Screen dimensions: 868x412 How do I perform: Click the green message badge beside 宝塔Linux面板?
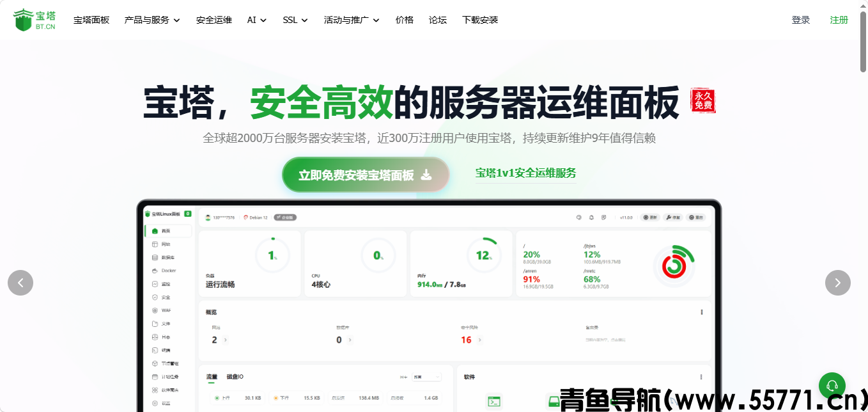pyautogui.click(x=187, y=214)
